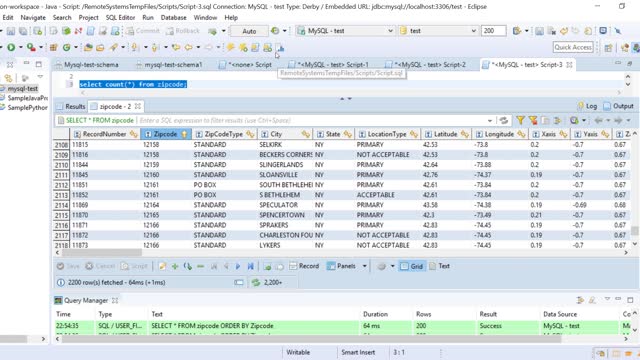Toggle the Record view mode button
This screenshot has height=360, width=640.
point(304,266)
